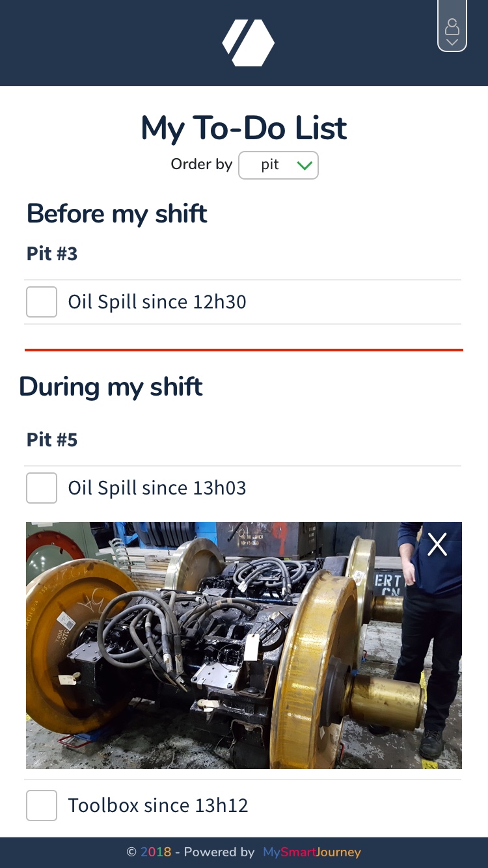Click the 2018 copyright text in footer
Viewport: 488px width, 868px height.
pyautogui.click(x=156, y=852)
